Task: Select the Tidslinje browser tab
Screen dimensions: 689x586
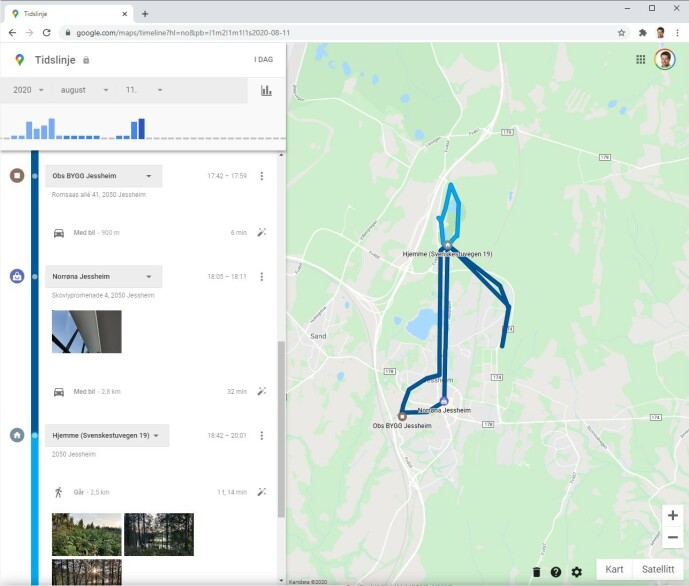Action: [68, 14]
